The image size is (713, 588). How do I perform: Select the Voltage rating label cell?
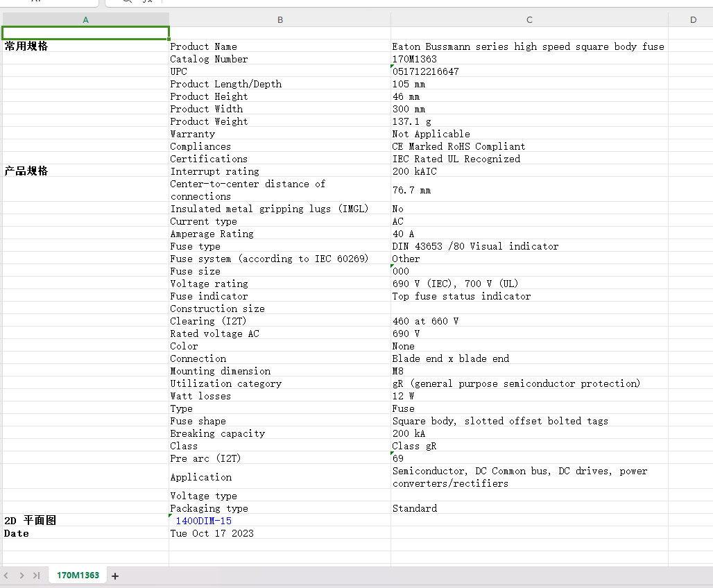pos(280,284)
